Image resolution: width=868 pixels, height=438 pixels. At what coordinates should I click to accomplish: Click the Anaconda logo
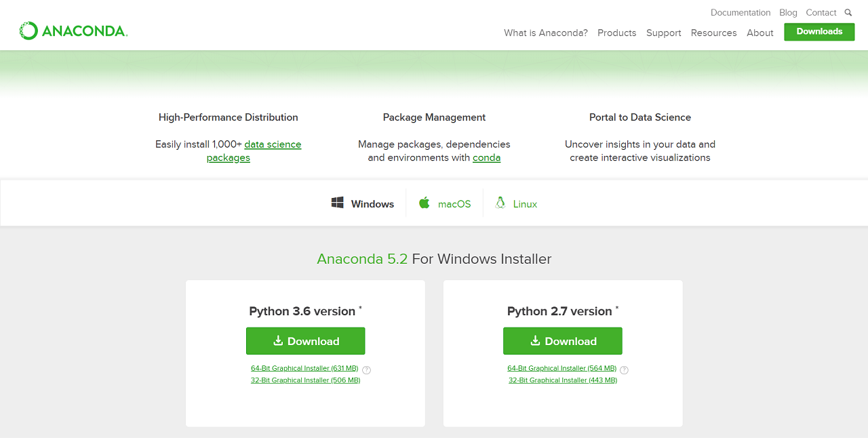click(73, 31)
